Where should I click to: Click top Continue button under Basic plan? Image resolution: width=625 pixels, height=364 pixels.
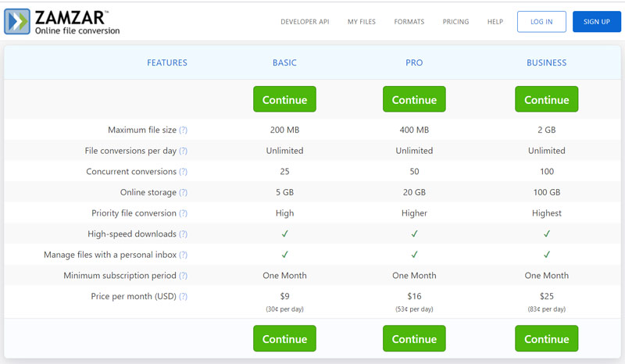pyautogui.click(x=284, y=100)
